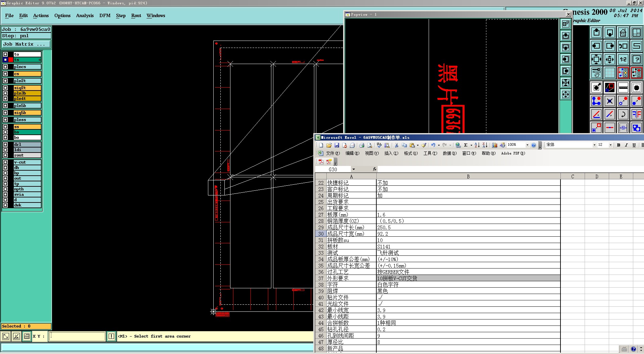Click the red color indicator beside layer 'ts'
The width and height of the screenshot is (644, 354).
pos(11,60)
